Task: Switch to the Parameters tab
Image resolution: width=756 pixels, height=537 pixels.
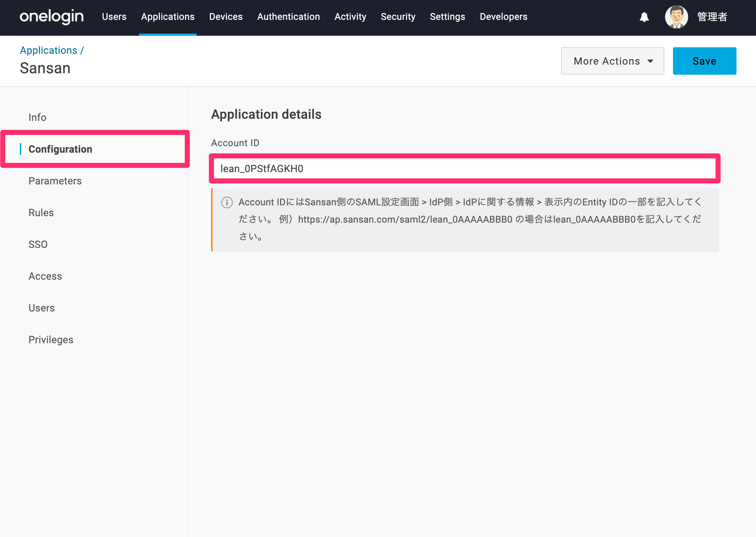Action: [55, 181]
